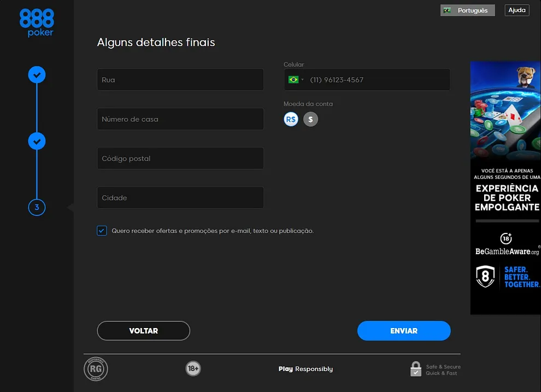Image resolution: width=541 pixels, height=392 pixels.
Task: Click the Rua street input field
Action: 180,80
